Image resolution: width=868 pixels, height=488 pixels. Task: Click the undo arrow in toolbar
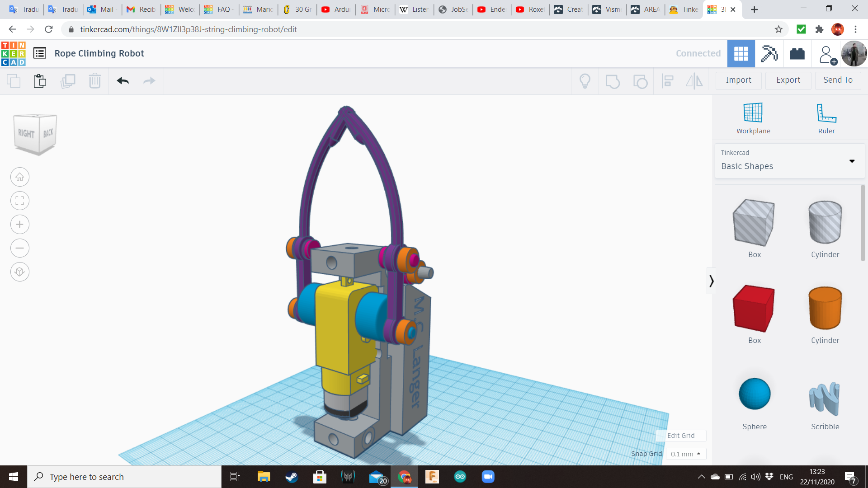(123, 81)
